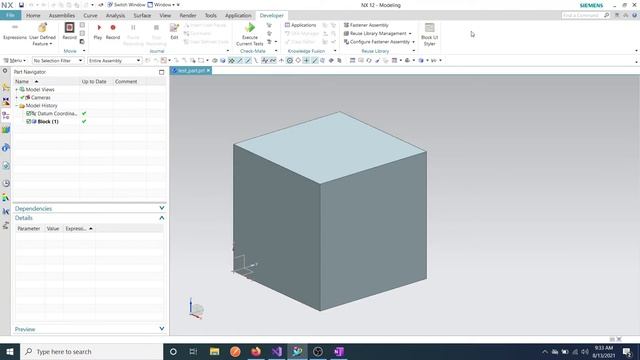Toggle the Block (1) checkbox
This screenshot has width=640, height=360.
[29, 122]
